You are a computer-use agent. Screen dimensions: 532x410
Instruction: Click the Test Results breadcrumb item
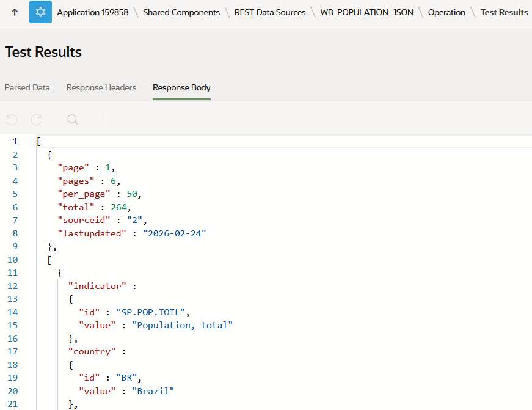(504, 12)
